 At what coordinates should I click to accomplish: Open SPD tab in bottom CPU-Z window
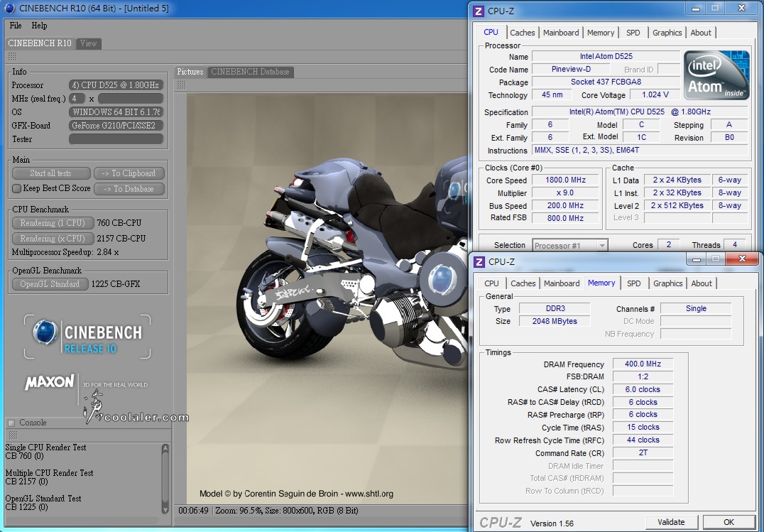(x=633, y=283)
